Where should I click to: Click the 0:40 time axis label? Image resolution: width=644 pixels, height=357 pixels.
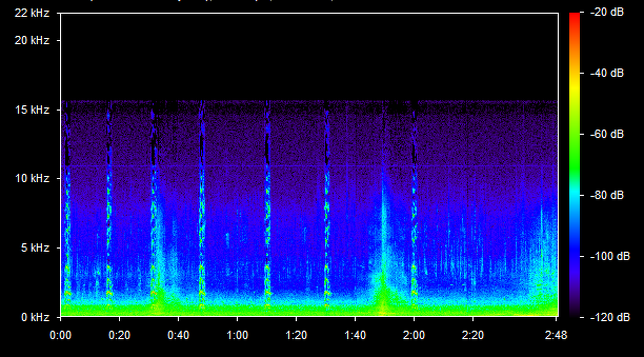coord(178,335)
